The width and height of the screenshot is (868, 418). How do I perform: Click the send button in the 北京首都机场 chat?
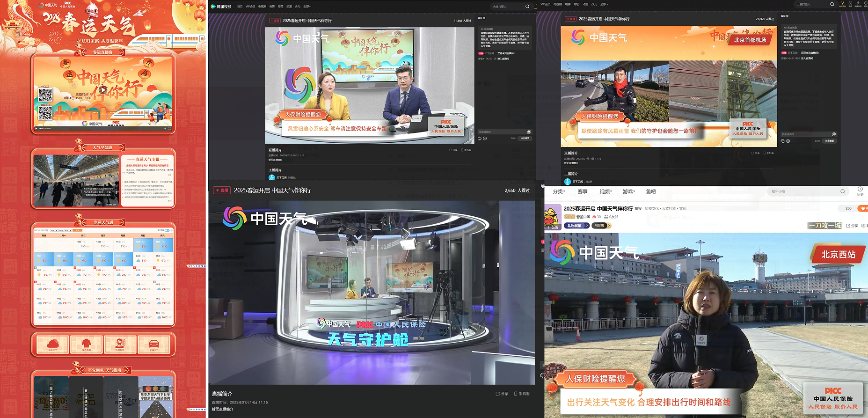pyautogui.click(x=829, y=141)
